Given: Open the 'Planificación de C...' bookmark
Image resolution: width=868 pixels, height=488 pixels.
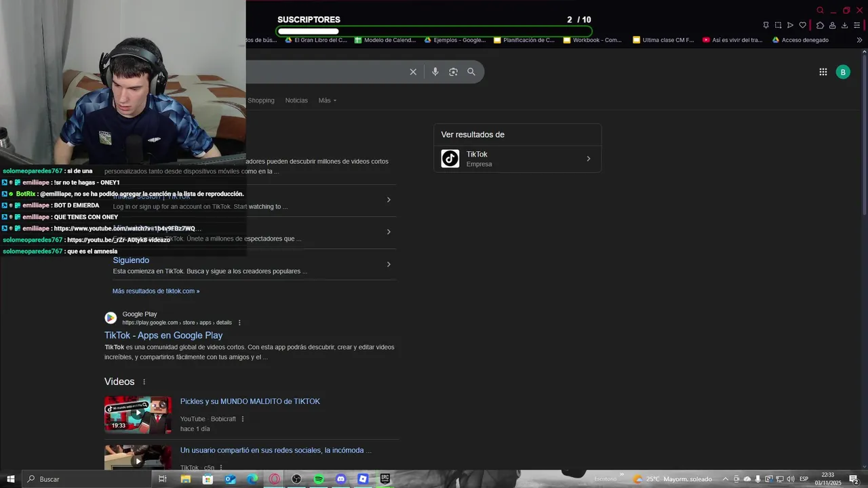Looking at the screenshot, I should (x=524, y=40).
